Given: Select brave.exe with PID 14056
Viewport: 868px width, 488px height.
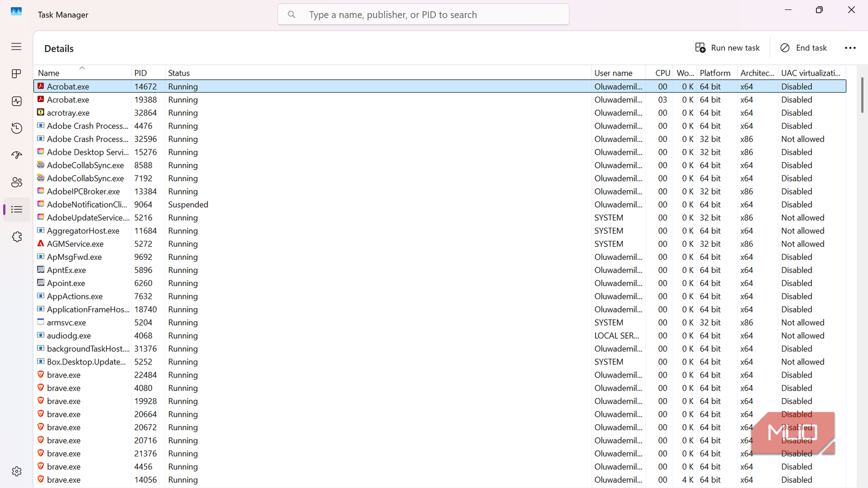Looking at the screenshot, I should click(x=440, y=480).
